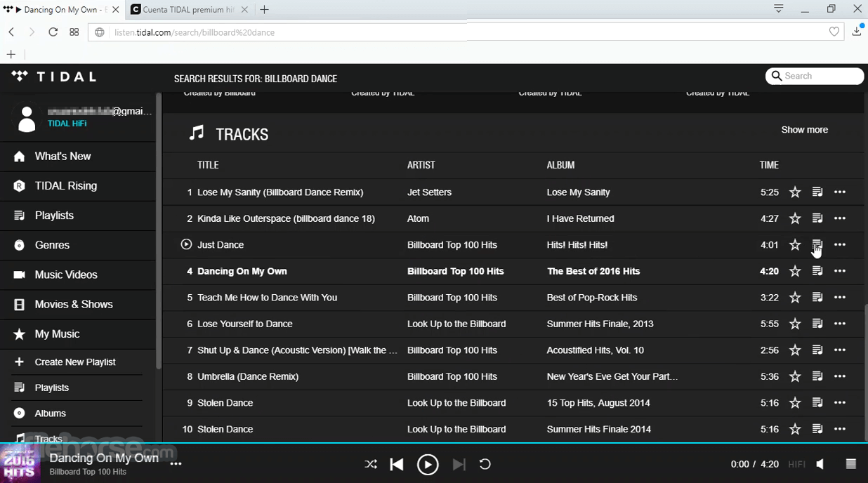Go back in browser
868x483 pixels.
click(11, 32)
